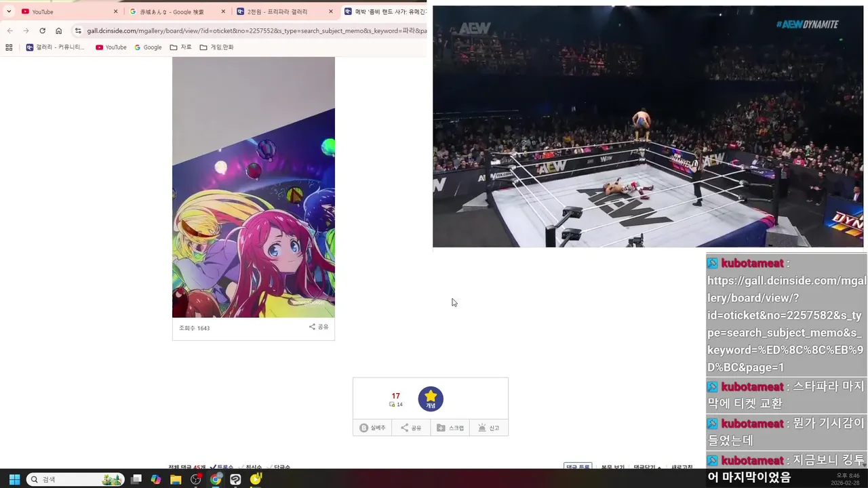Click kubotameat name on the 뭔가 기시감 message

point(752,424)
